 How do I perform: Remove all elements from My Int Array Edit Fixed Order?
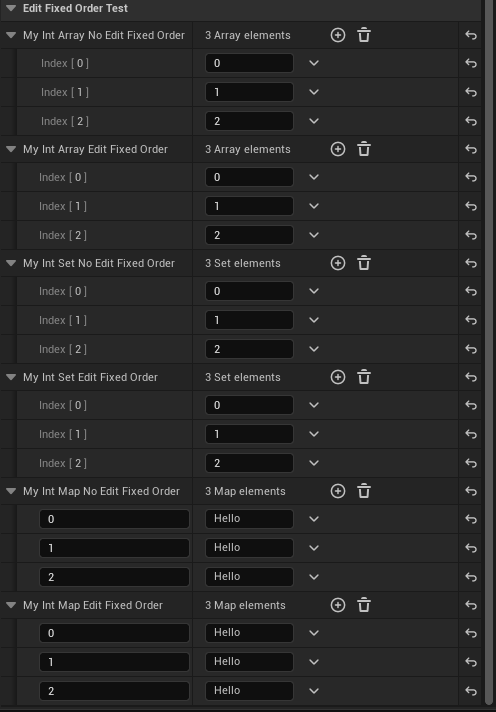coord(364,149)
